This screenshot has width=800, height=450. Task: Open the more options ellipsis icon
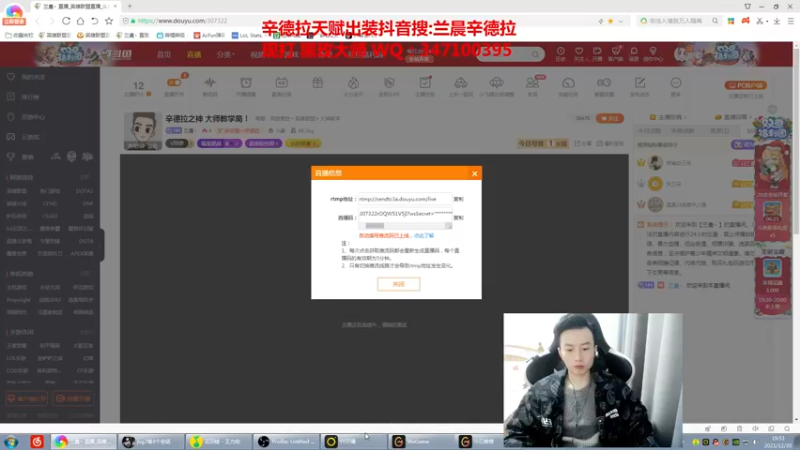click(676, 83)
